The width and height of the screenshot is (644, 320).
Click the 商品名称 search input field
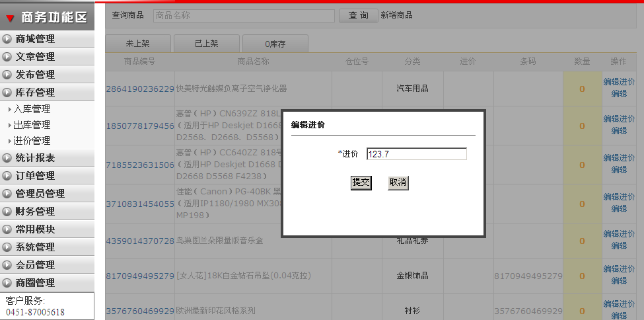[244, 15]
